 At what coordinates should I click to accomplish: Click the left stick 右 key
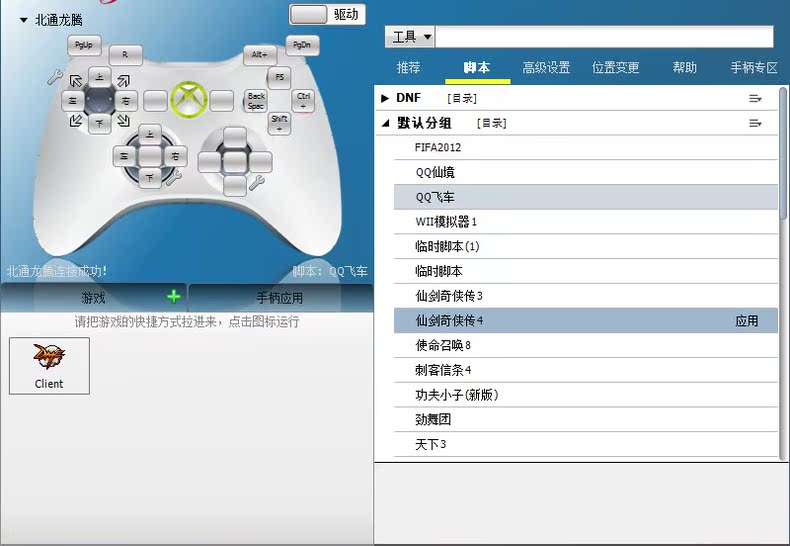point(126,101)
